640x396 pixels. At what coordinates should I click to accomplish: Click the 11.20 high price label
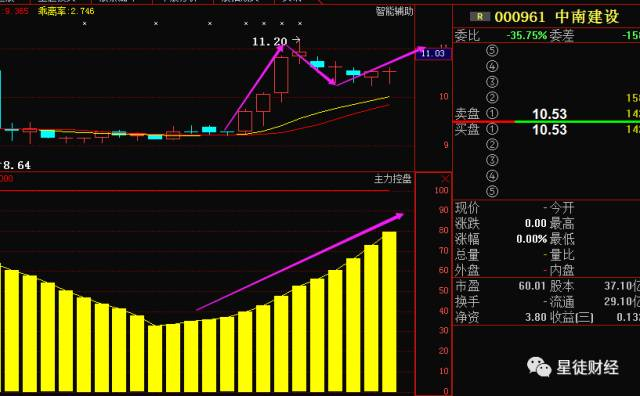269,41
